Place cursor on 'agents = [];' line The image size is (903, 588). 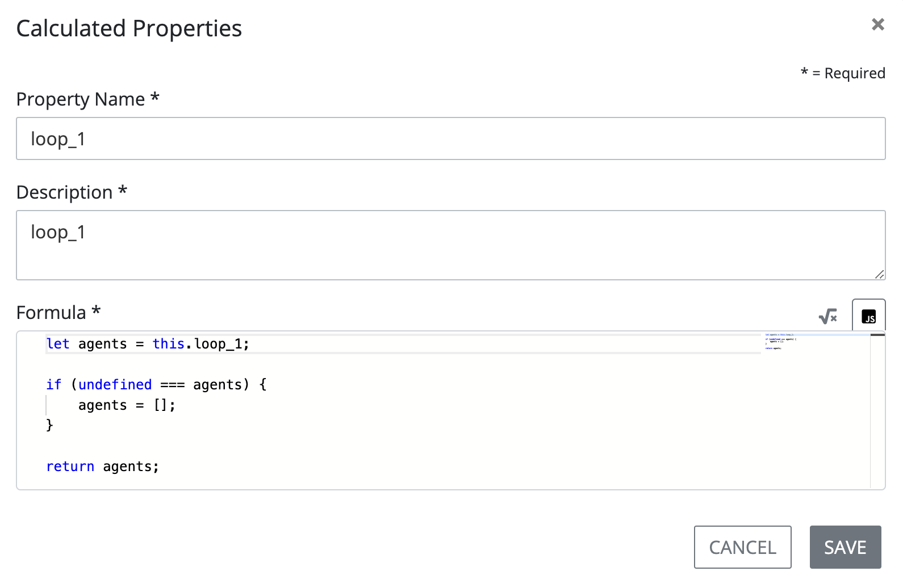[x=127, y=405]
